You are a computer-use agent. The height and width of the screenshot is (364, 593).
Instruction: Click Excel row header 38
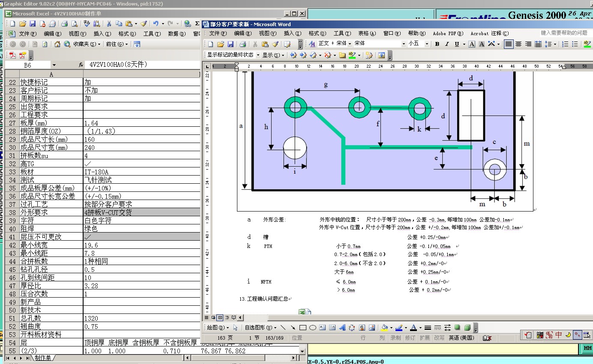tap(12, 212)
